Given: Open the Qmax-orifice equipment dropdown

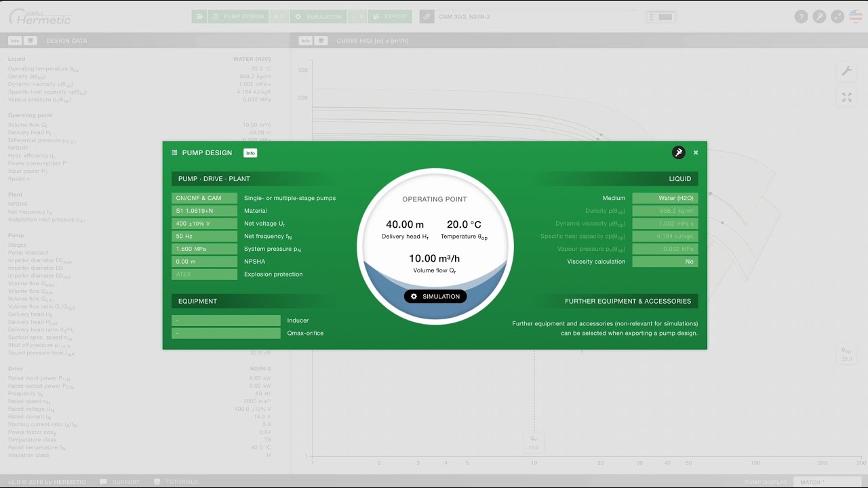Looking at the screenshot, I should point(226,333).
